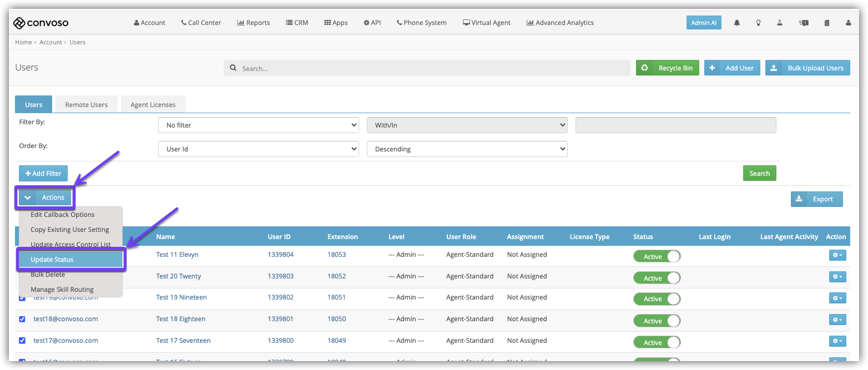Viewport: 868px width, 370px height.
Task: Toggle Active status for Test 11 Elevyn
Action: [657, 256]
